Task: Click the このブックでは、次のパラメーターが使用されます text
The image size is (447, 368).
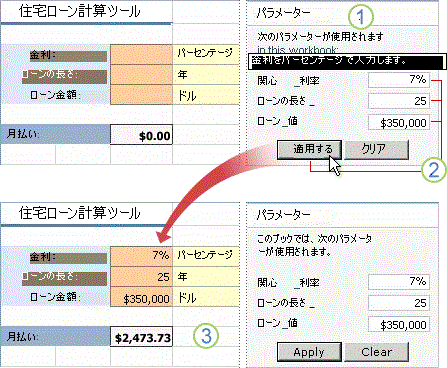Action: click(x=314, y=245)
